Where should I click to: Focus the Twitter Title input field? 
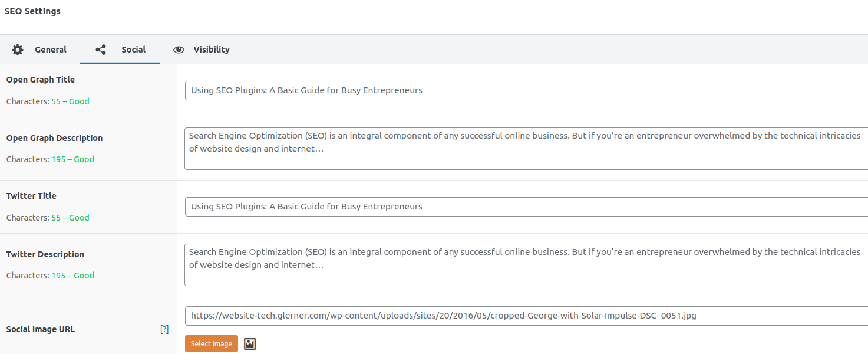[x=526, y=207]
